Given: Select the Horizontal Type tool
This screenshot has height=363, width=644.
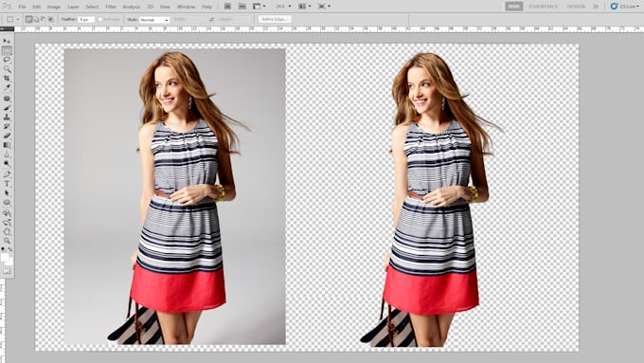Looking at the screenshot, I should tap(7, 184).
